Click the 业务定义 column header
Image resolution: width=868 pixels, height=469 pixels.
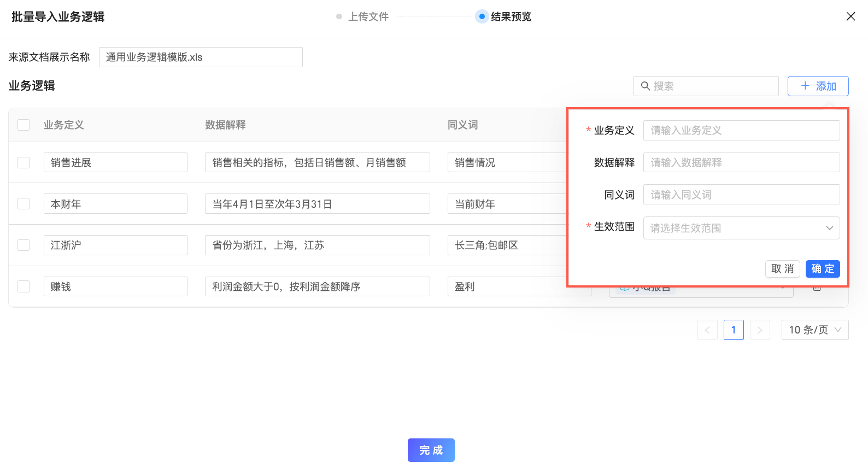tap(64, 125)
